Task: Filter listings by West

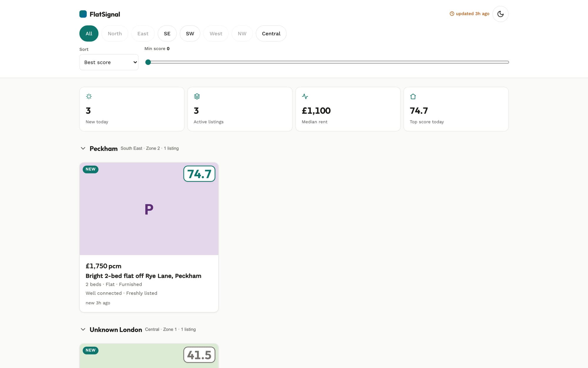Action: tap(216, 34)
